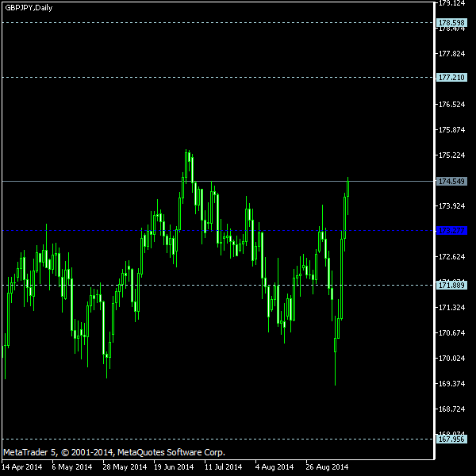Image resolution: width=476 pixels, height=476 pixels.
Task: Select the dashed level line at 167.956
Action: click(217, 440)
